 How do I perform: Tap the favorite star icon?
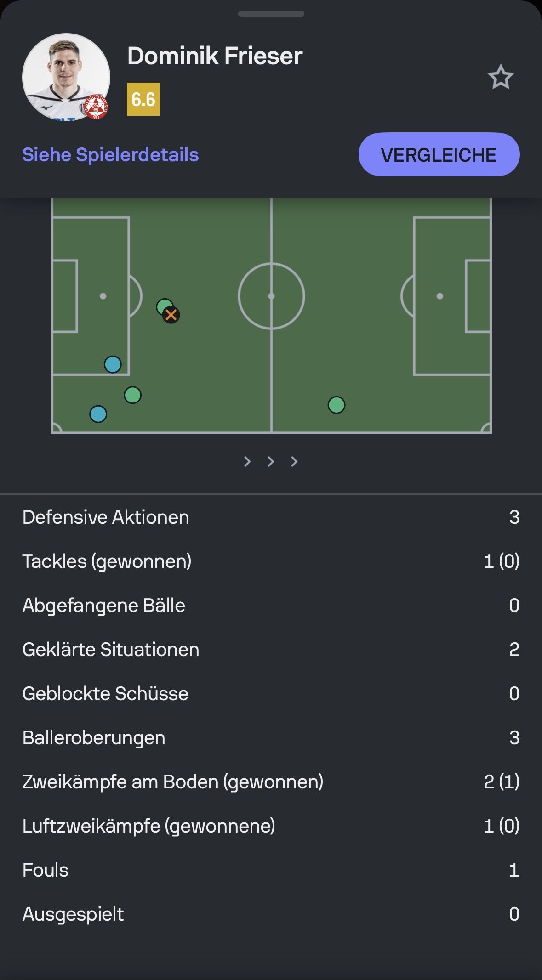tap(500, 77)
